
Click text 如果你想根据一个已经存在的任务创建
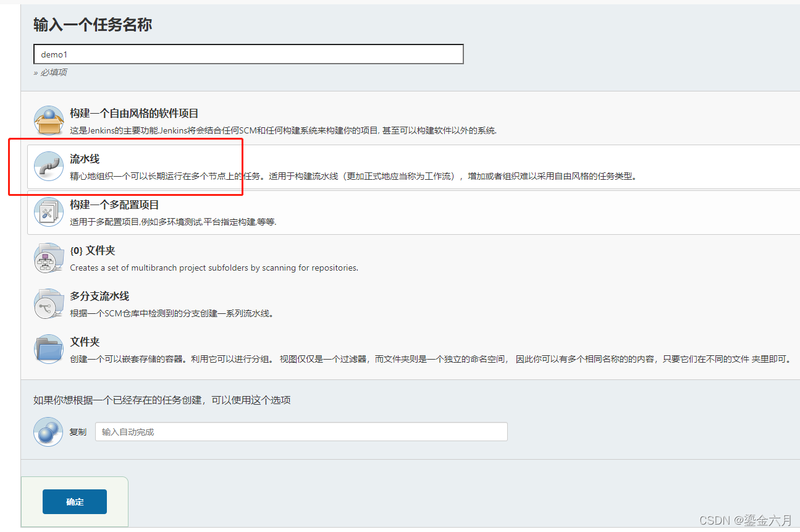point(162,400)
